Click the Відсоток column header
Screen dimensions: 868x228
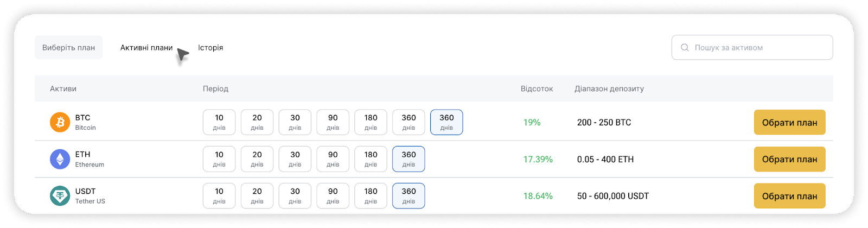click(x=537, y=88)
